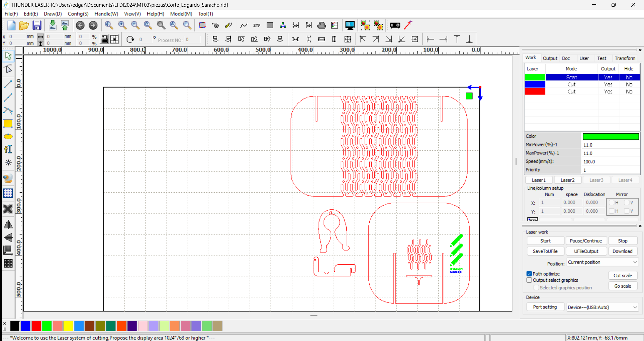Toggle X row Mirror V checkbox
The image size is (644, 341).
[x=626, y=203]
